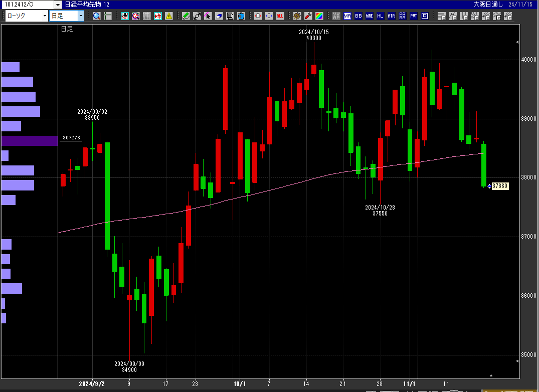Viewport: 539px width, 392px height.
Task: Click the 2024/09/09 34900 low label
Action: coord(129,366)
